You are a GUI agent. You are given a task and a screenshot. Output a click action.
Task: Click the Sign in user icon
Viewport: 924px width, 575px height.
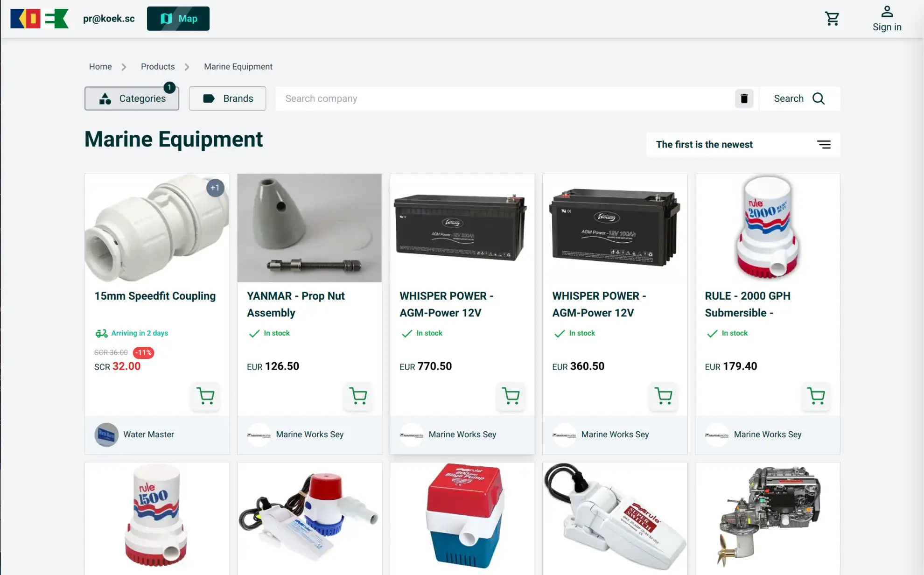887,12
